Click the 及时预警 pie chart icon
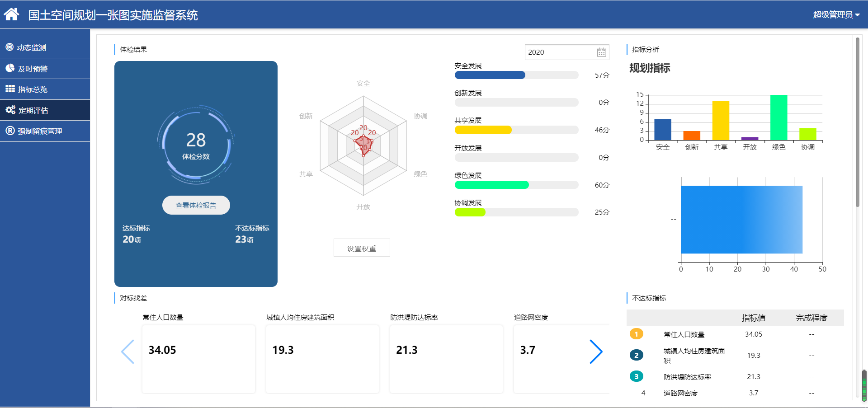868x408 pixels. point(10,68)
